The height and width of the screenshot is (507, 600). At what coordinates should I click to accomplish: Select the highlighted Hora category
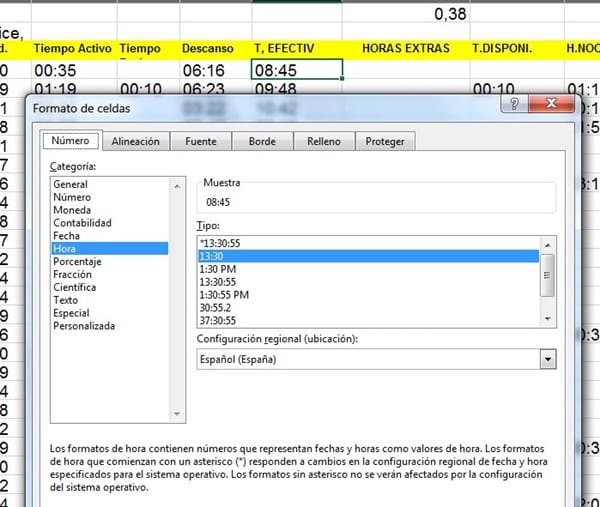tap(109, 248)
